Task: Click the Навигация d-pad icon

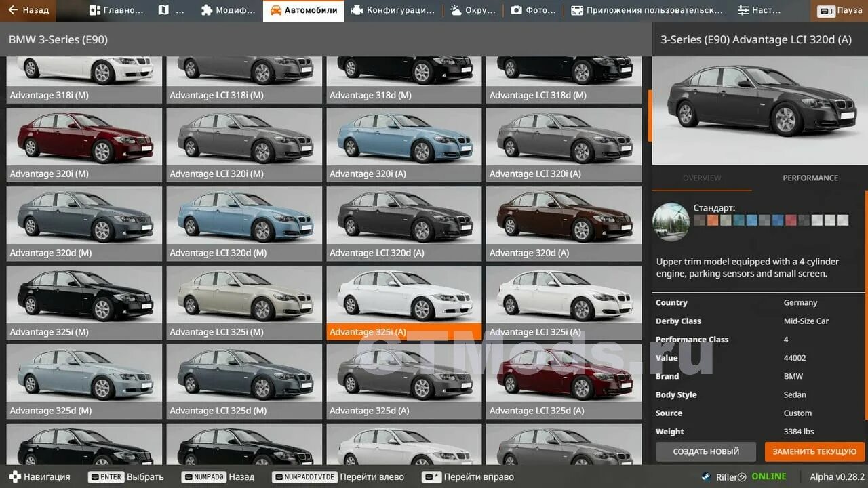Action: pos(15,476)
